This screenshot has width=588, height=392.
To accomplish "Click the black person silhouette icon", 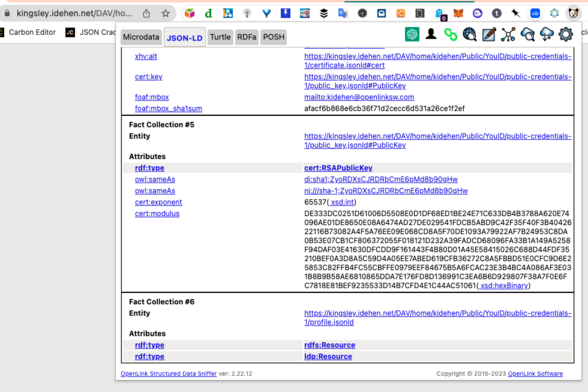I will pyautogui.click(x=431, y=34).
